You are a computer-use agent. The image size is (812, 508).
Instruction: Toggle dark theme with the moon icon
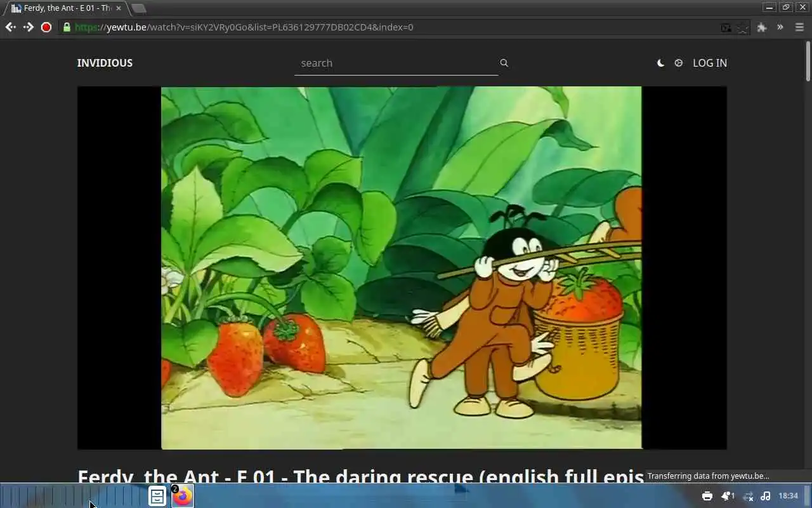[x=660, y=63]
